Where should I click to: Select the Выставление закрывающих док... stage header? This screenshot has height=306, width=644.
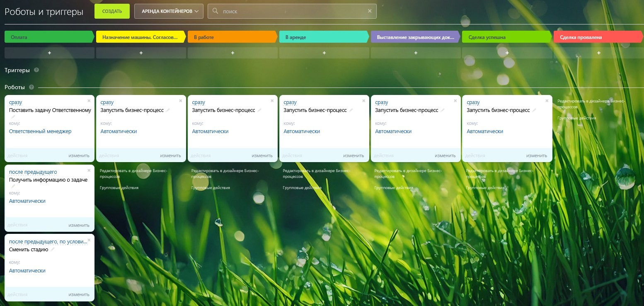(416, 37)
